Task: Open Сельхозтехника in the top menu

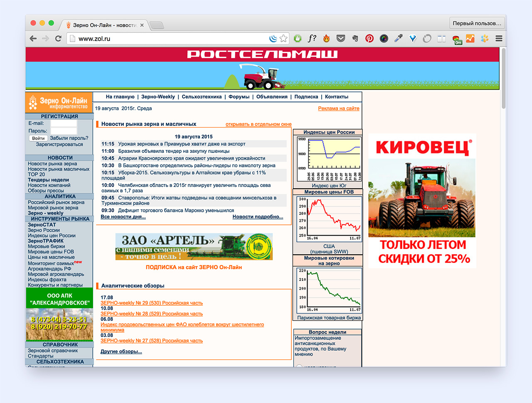Action: pyautogui.click(x=202, y=97)
